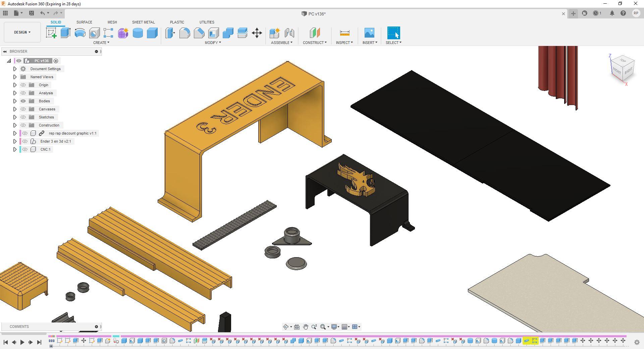
Task: Select the Combine tool icon
Action: tap(228, 33)
